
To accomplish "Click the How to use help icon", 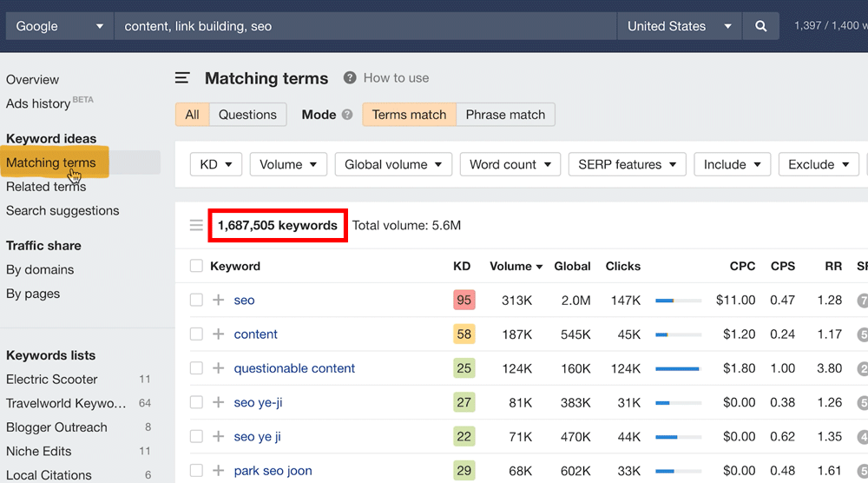I will coord(350,78).
